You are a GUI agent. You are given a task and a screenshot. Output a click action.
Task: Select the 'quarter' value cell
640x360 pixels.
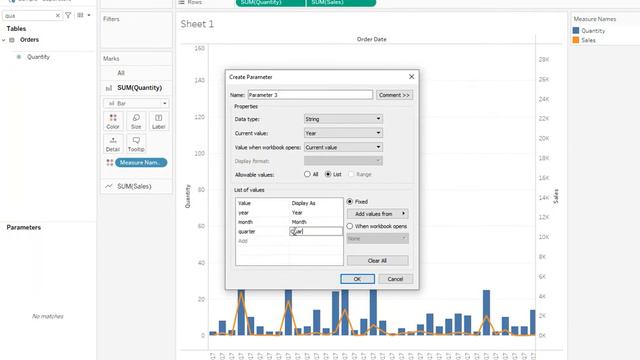pos(262,231)
